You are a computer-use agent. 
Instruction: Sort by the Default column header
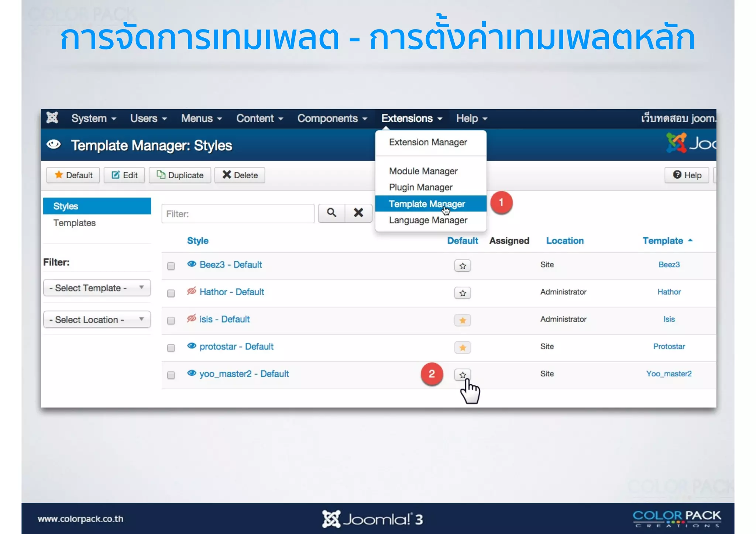click(x=463, y=241)
